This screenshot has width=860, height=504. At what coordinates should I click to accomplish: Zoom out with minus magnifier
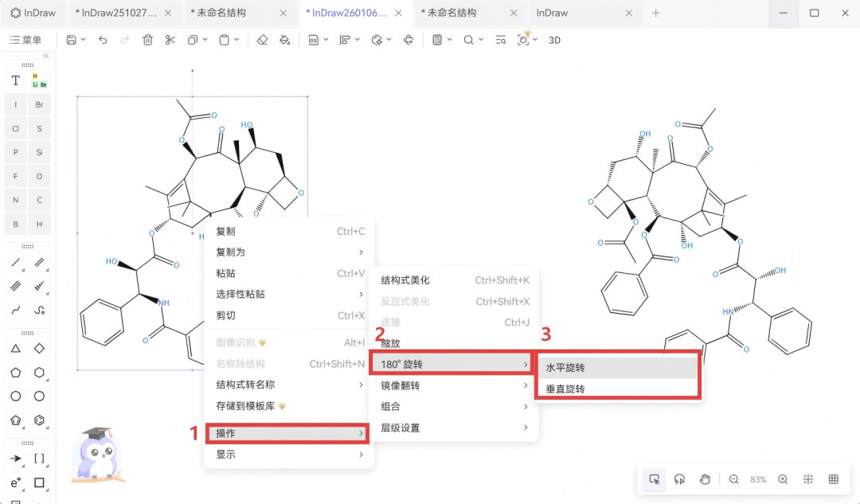pyautogui.click(x=734, y=479)
